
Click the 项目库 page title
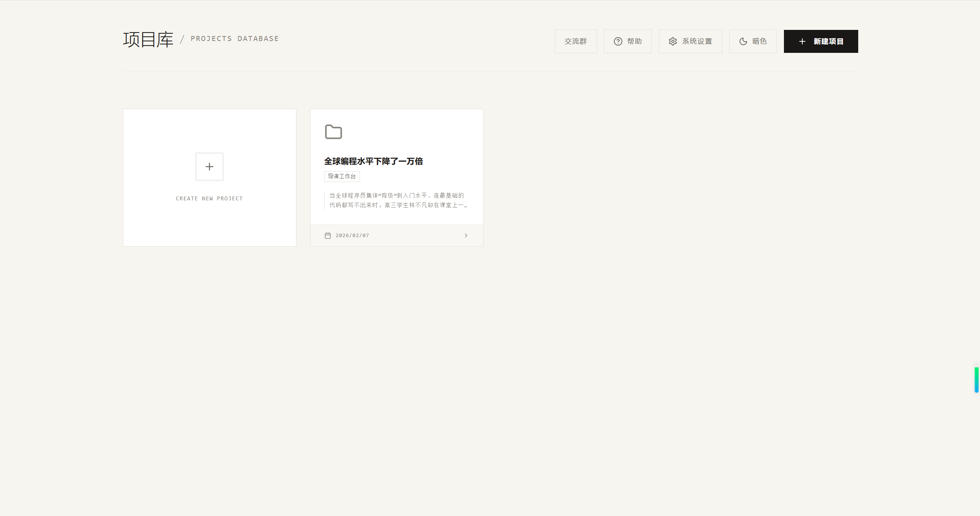click(148, 40)
